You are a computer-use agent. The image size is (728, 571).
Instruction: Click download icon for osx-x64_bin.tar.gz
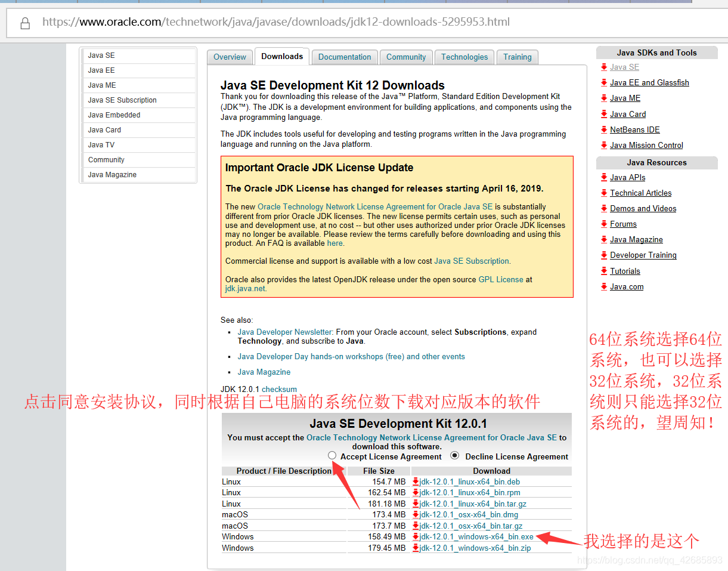[x=416, y=526]
